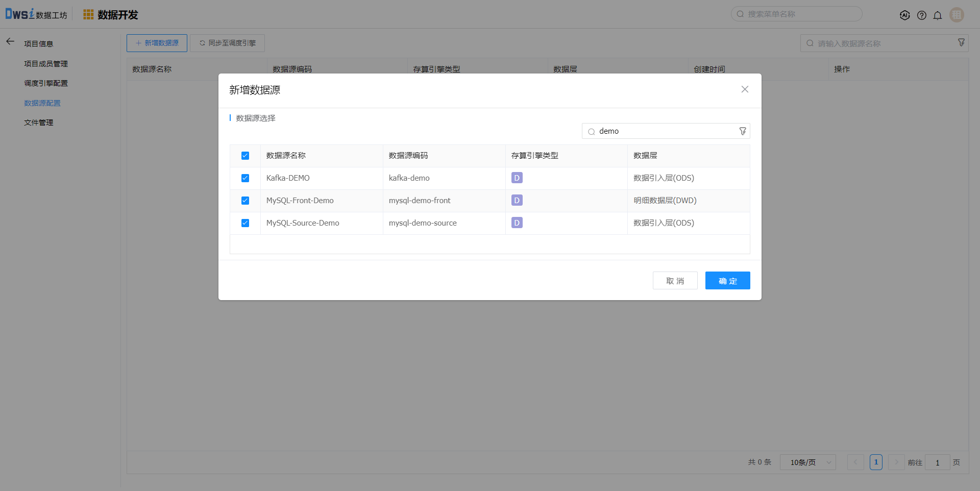Open 项目成员管理 in sidebar
This screenshot has width=980, height=491.
click(x=46, y=64)
